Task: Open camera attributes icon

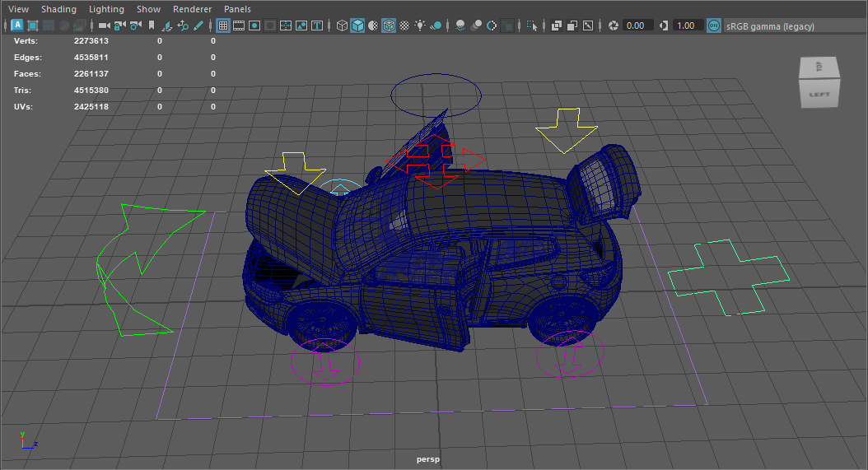Action: (135, 26)
